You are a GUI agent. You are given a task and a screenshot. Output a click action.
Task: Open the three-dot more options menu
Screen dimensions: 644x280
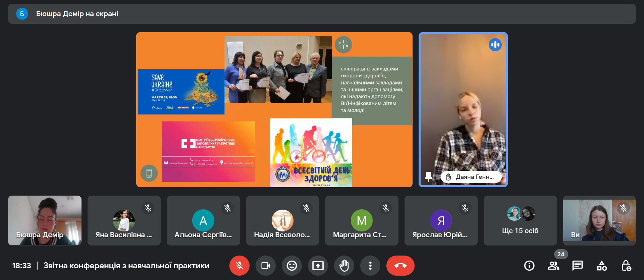370,266
